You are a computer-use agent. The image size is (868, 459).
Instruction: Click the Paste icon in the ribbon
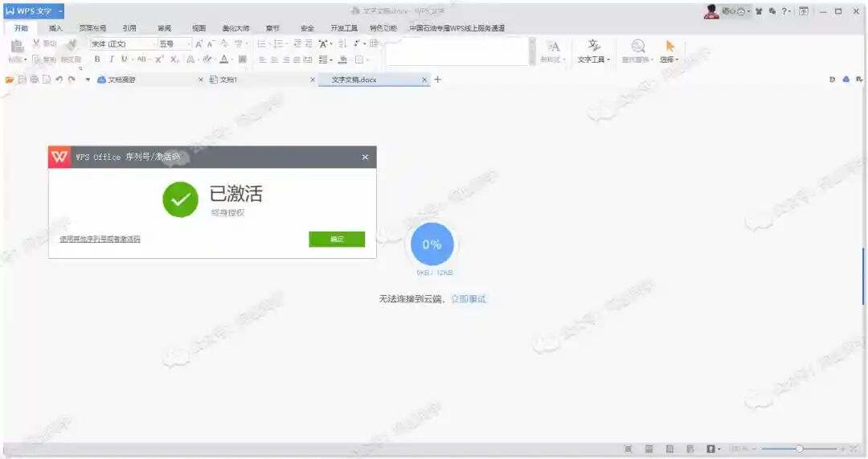17,46
